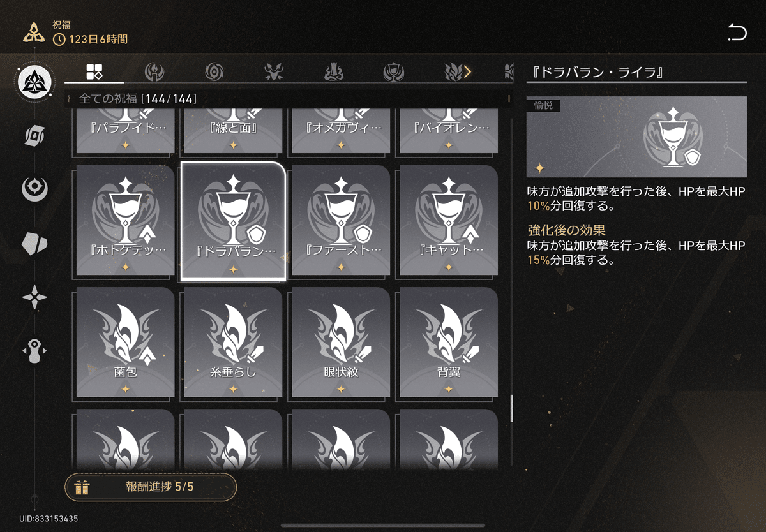Viewport: 766px width, 532px height.
Task: Select the goblet (Elation) path filter tab
Action: pos(394,72)
